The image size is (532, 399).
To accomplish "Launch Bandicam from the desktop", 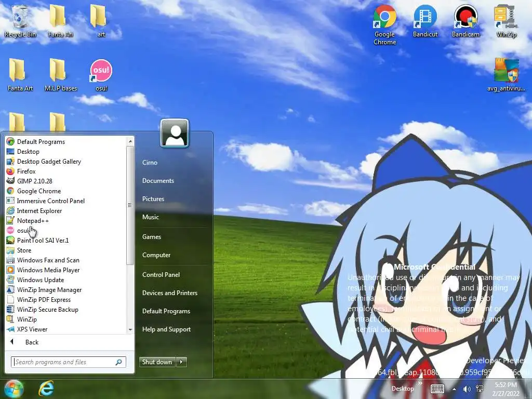I will coord(465,21).
